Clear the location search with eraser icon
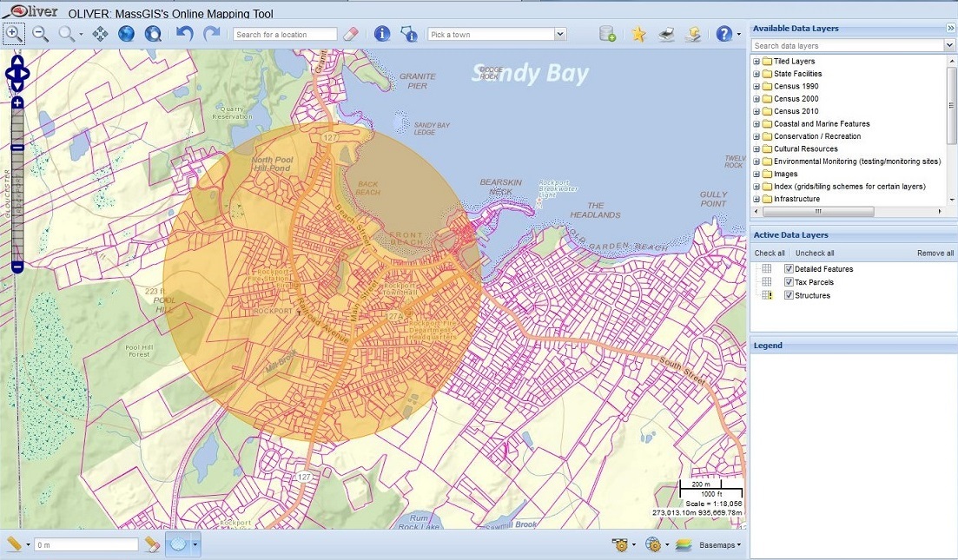Screen dimensions: 958x560 point(350,34)
